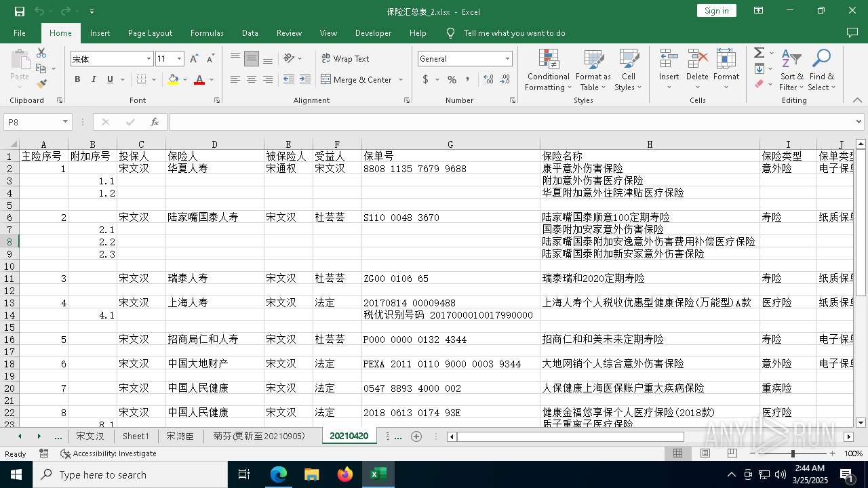Click the Fill Color bucket icon
The image size is (868, 488).
tap(173, 79)
